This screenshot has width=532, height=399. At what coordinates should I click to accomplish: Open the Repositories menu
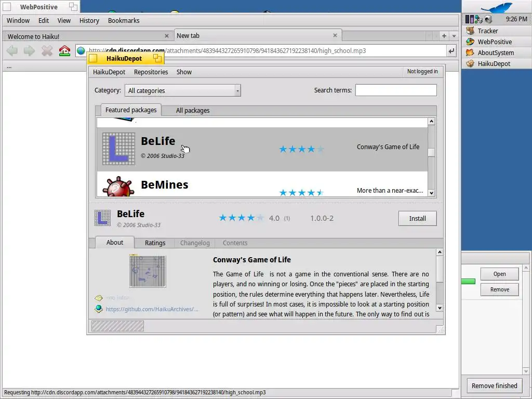point(151,72)
